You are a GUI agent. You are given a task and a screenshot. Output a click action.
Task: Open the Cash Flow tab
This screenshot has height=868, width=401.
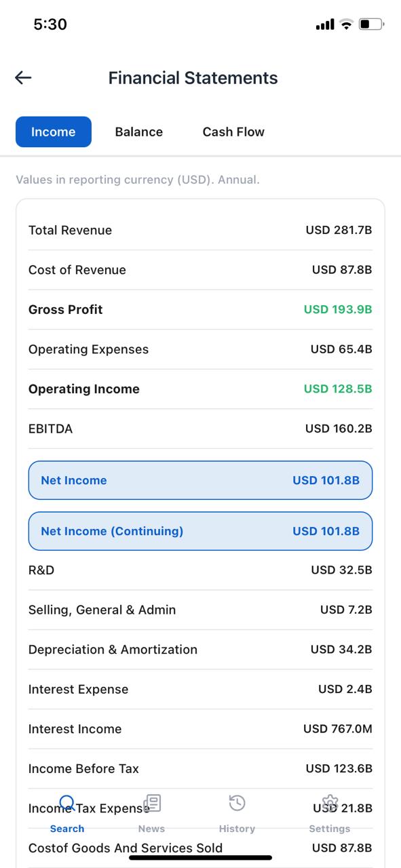pyautogui.click(x=233, y=132)
